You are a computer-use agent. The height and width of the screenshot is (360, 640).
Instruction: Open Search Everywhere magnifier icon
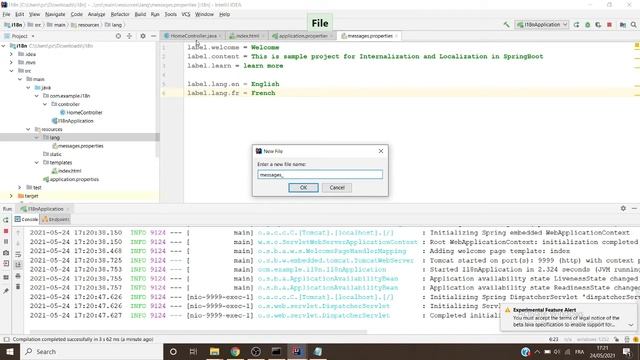point(633,25)
